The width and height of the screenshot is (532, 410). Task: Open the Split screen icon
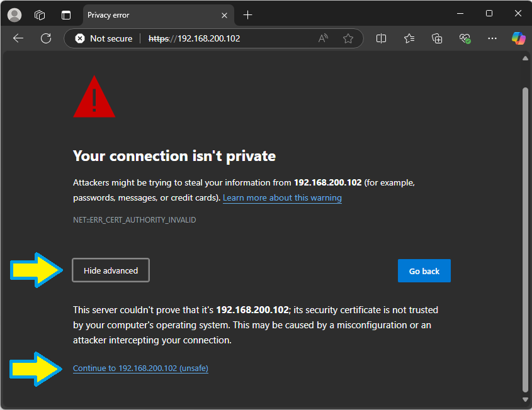[381, 38]
